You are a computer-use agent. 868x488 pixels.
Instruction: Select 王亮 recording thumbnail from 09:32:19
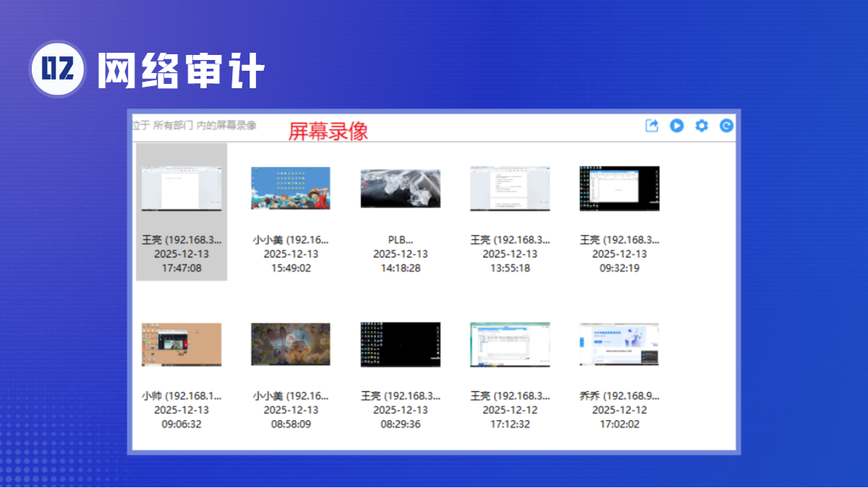pyautogui.click(x=619, y=189)
